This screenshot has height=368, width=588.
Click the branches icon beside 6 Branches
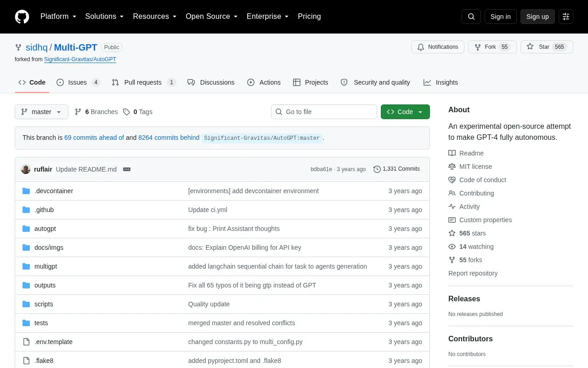point(78,112)
